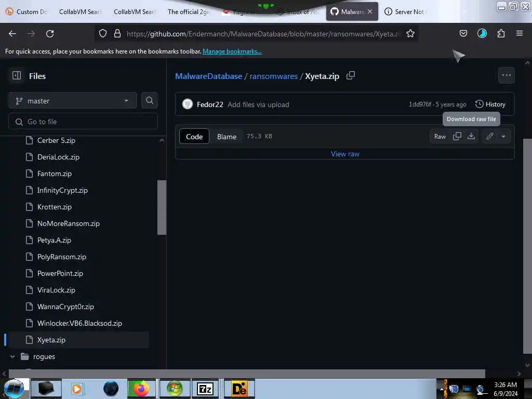Open the Firefox hamburger menu
Screen dimensions: 532x399
point(520,33)
